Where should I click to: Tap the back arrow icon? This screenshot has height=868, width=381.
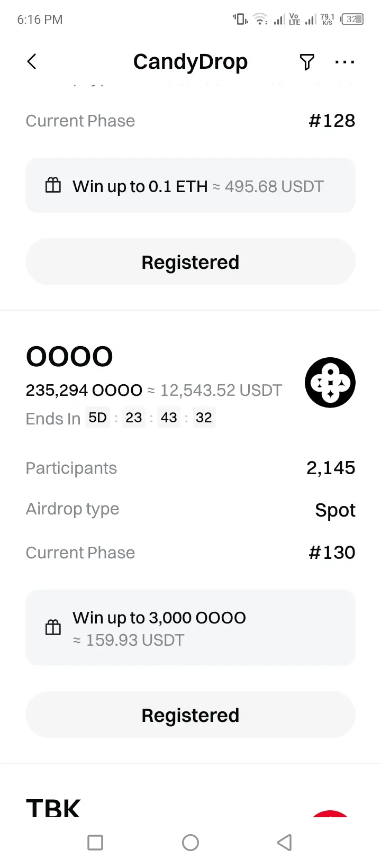point(32,61)
